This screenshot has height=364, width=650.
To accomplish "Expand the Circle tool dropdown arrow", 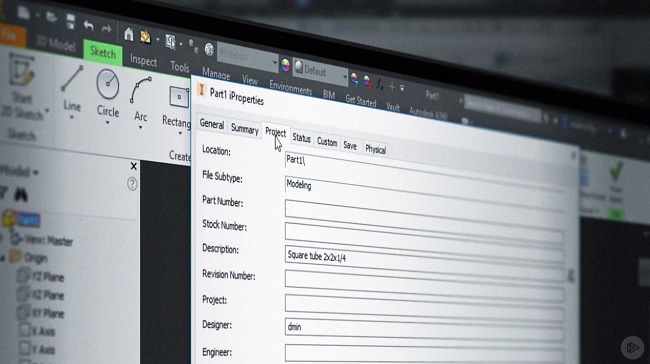I will pyautogui.click(x=107, y=123).
